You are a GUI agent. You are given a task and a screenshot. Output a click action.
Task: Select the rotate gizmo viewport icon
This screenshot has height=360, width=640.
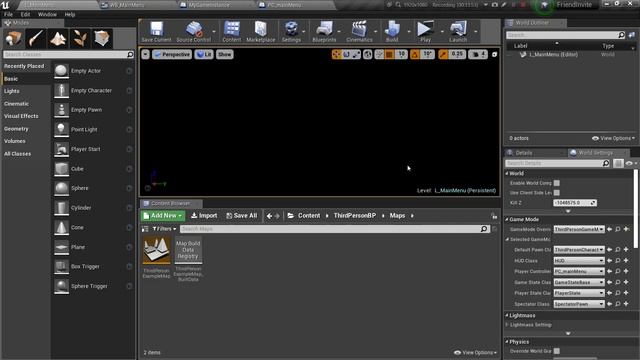pos(346,54)
